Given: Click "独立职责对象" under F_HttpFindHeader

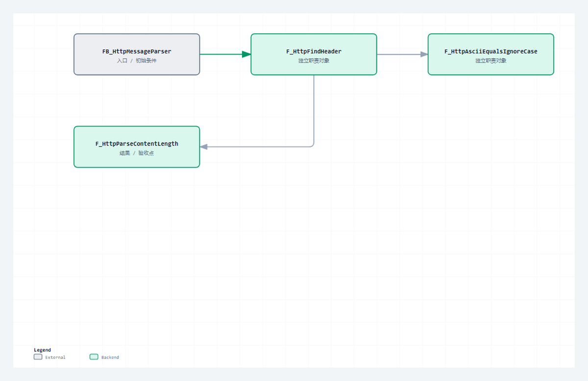Looking at the screenshot, I should click(314, 61).
